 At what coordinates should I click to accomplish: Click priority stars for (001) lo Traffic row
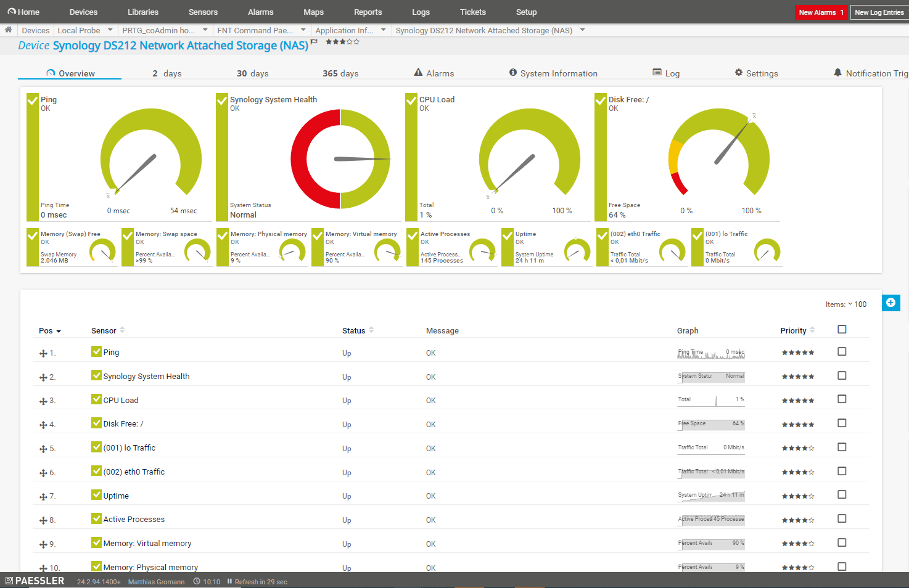pos(798,448)
